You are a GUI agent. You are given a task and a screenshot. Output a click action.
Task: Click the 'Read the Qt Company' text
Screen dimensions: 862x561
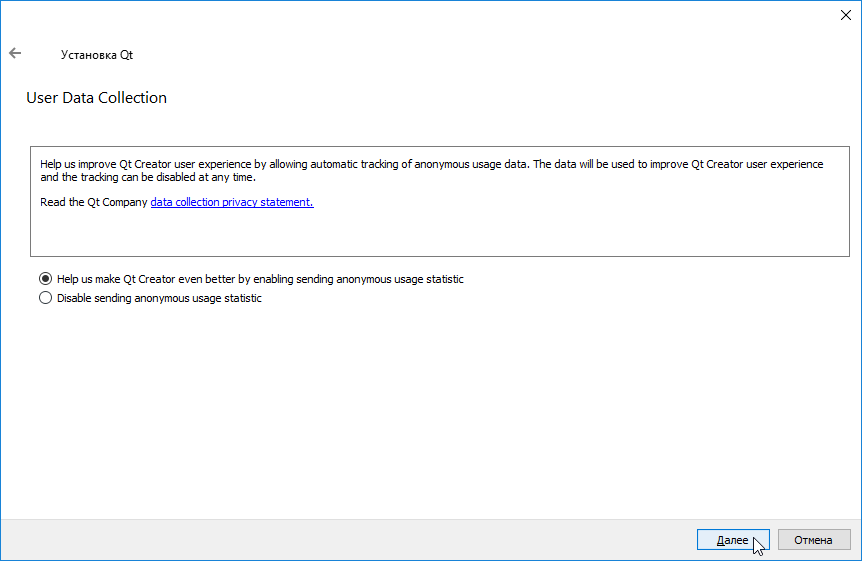tap(94, 202)
